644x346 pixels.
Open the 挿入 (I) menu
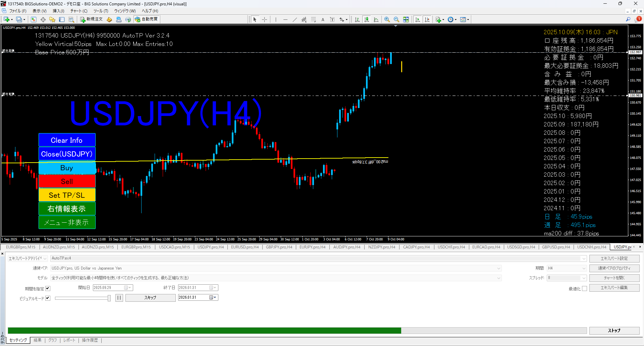pyautogui.click(x=58, y=11)
